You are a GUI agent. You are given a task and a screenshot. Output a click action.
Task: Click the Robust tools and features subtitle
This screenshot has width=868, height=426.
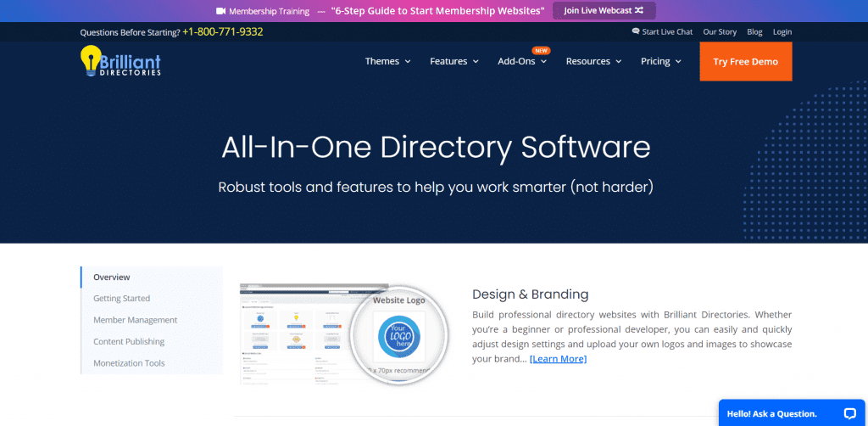(436, 187)
